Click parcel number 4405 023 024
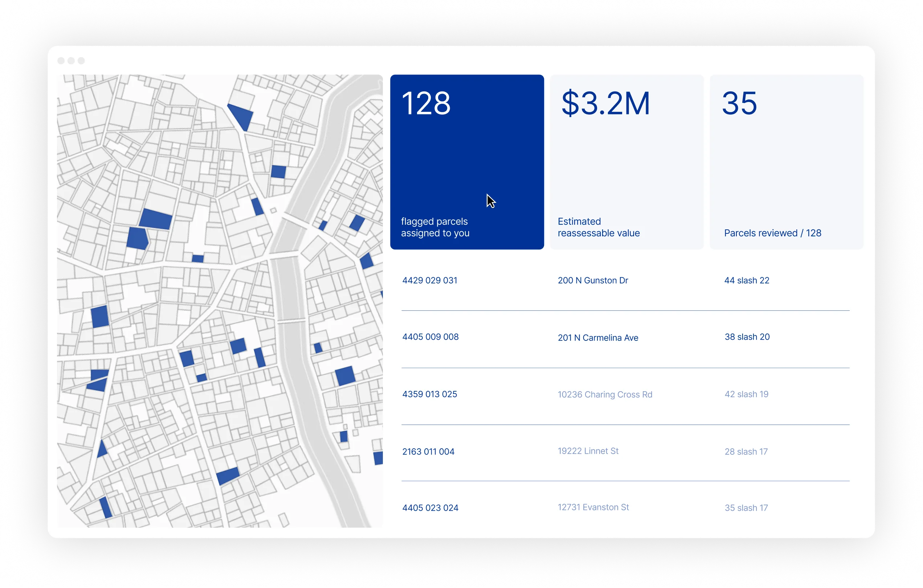923x588 pixels. point(430,507)
